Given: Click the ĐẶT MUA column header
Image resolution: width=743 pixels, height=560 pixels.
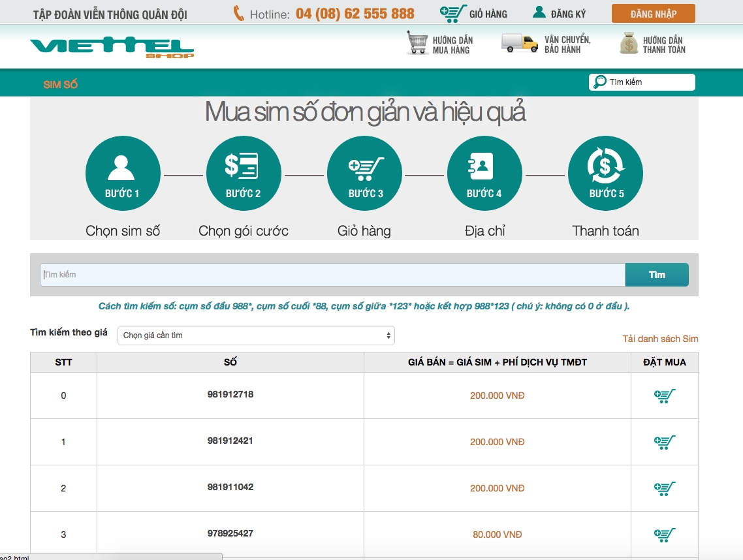Looking at the screenshot, I should click(x=665, y=362).
